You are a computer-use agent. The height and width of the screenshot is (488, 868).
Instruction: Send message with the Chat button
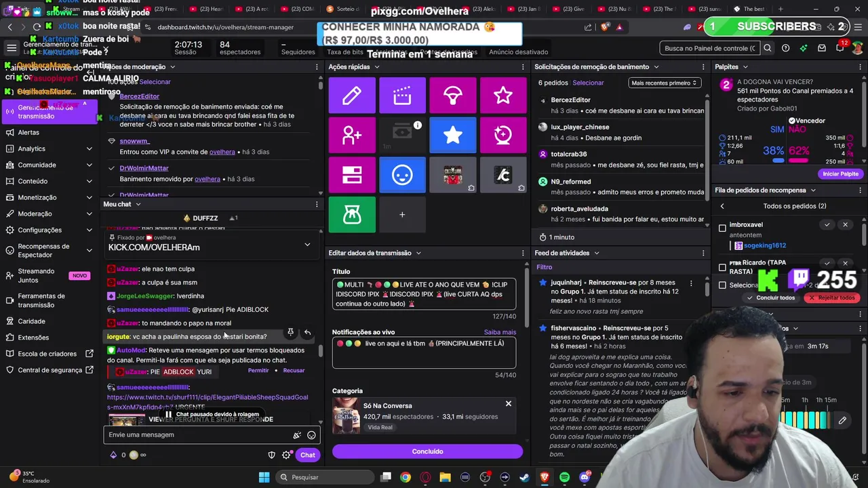pos(308,455)
